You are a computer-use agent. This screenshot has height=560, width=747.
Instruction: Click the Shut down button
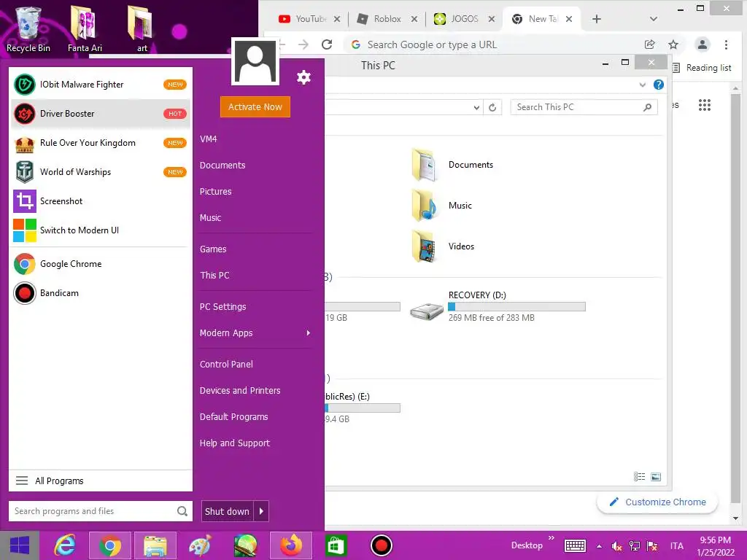228,511
